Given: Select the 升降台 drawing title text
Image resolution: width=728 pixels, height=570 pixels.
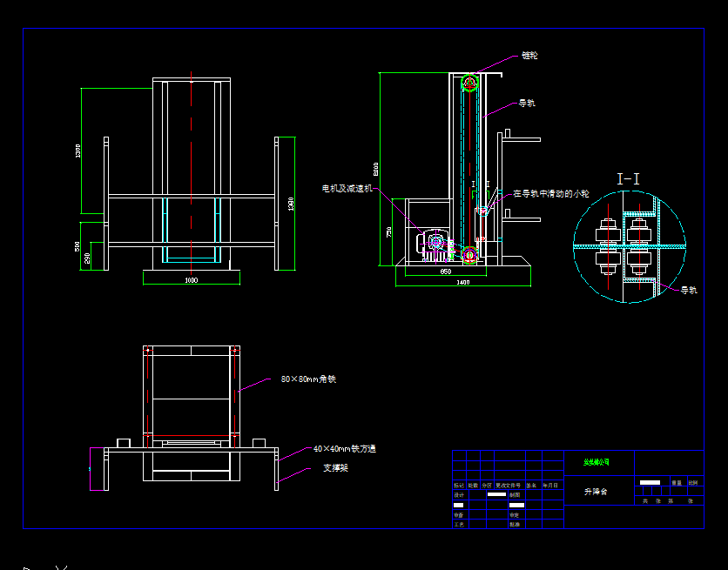Looking at the screenshot, I should [596, 492].
